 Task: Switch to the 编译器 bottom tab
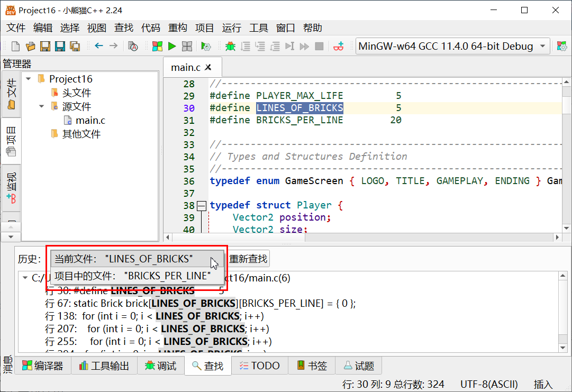[43, 366]
